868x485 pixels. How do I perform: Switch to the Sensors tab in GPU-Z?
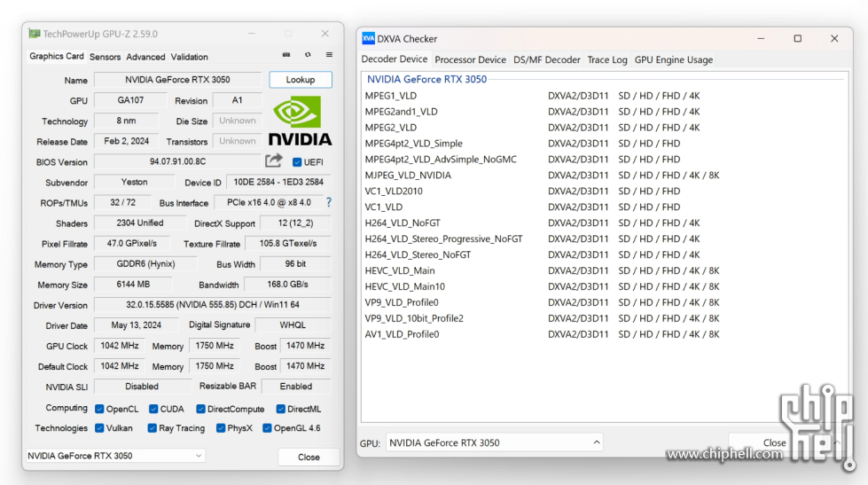click(x=105, y=57)
